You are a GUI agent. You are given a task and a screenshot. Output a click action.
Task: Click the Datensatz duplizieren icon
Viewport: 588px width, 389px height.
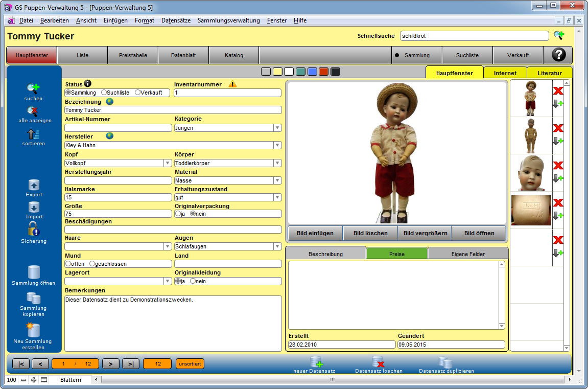click(445, 362)
